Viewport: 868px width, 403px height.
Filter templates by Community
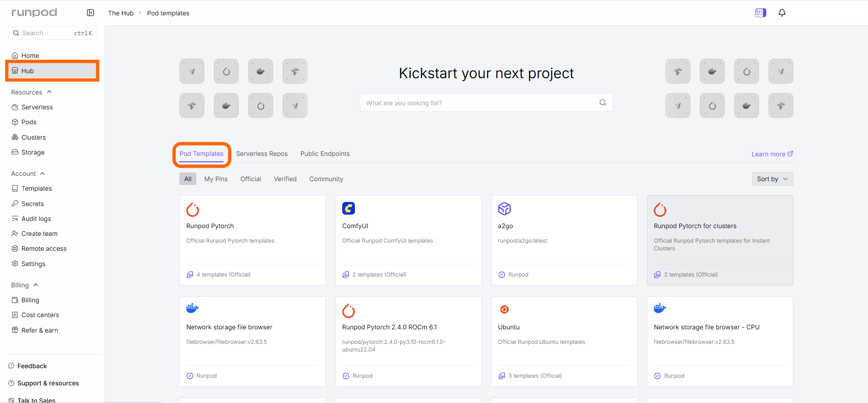tap(326, 179)
